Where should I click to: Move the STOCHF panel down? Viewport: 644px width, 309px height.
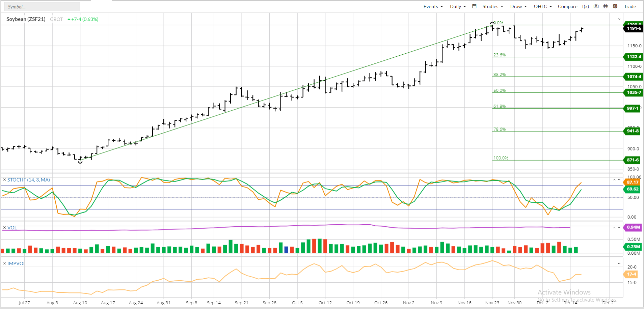619,180
